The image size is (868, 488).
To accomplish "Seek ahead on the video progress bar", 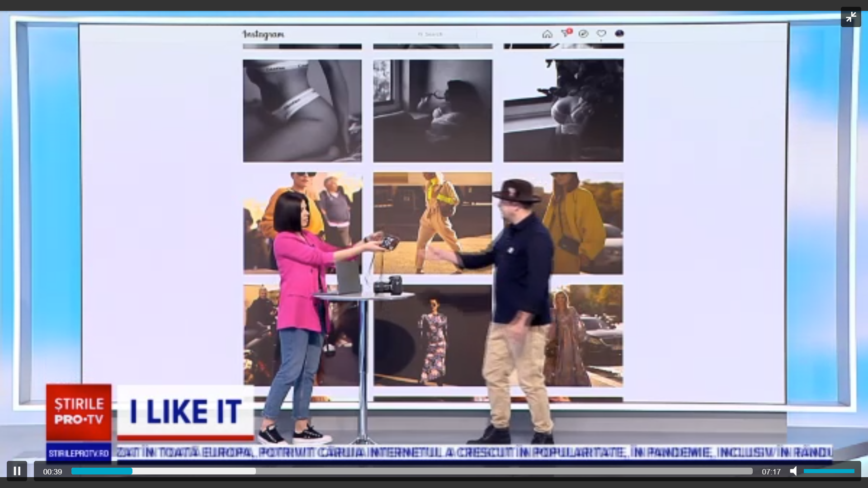I will [407, 471].
